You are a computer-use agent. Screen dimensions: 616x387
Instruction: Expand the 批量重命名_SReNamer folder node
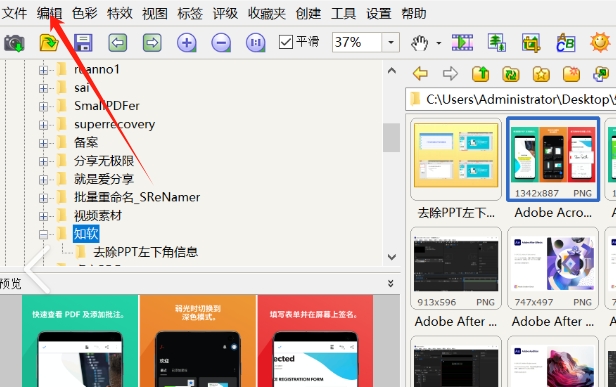pyautogui.click(x=44, y=198)
